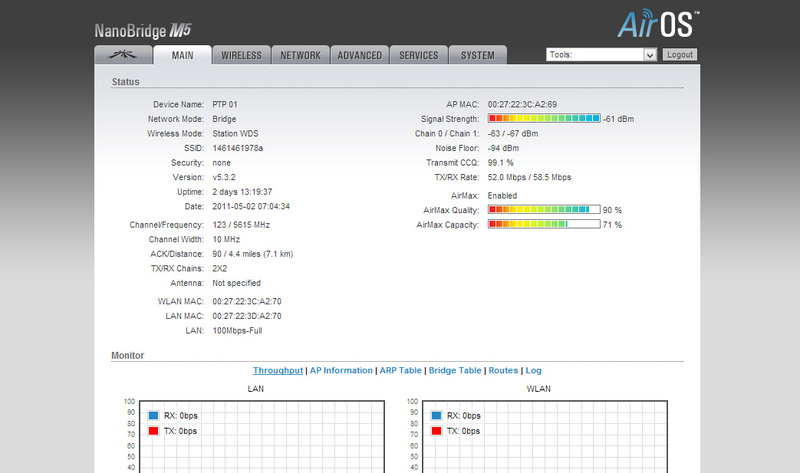
Task: Open the Ubiquiti logo tab
Action: point(123,55)
